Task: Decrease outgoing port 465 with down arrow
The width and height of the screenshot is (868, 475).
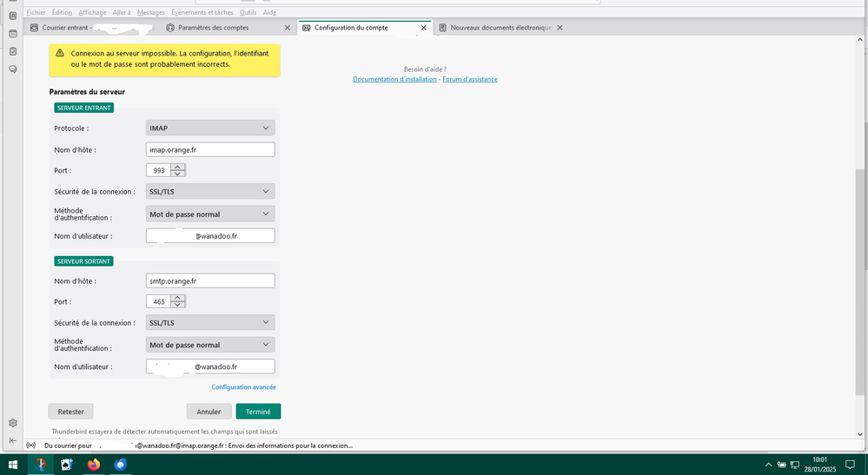Action: pos(178,305)
